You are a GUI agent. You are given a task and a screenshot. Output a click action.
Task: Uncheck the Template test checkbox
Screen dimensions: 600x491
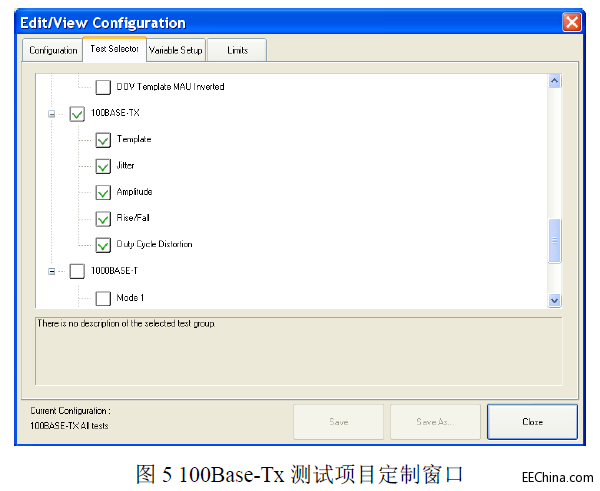click(103, 140)
